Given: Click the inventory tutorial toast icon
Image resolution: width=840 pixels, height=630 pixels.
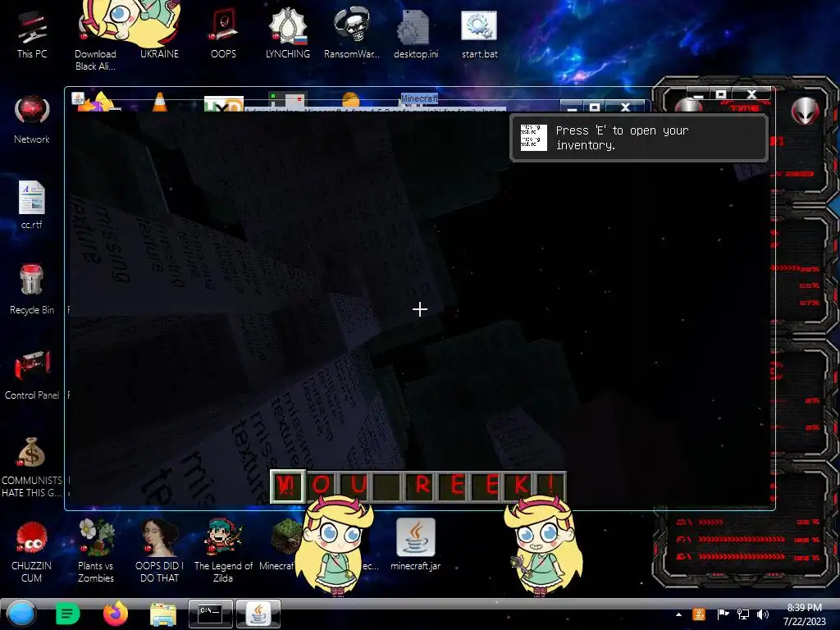Looking at the screenshot, I should [x=533, y=138].
